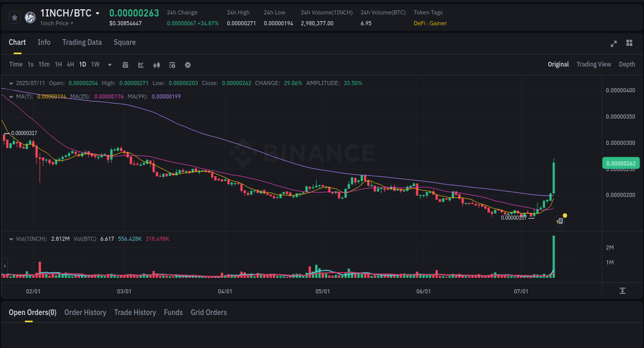Collapse the Vol(1INCH) panel chevron
Viewport: 644px width, 348px height.
(x=11, y=239)
